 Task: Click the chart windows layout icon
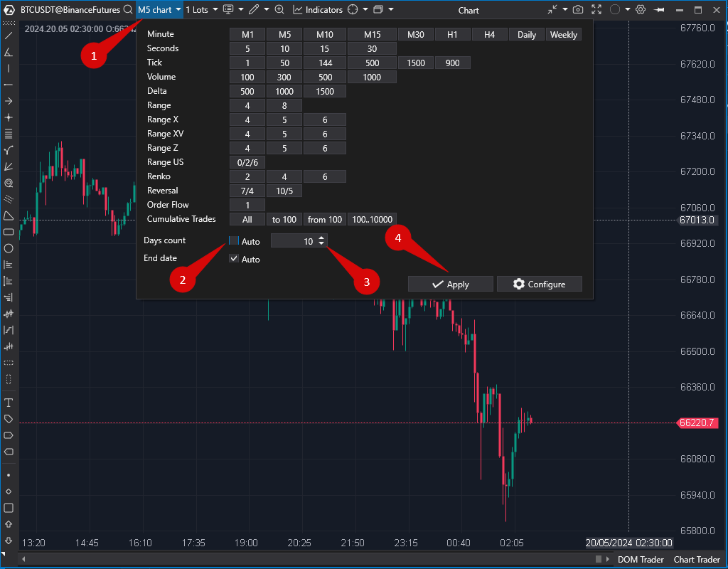point(378,9)
